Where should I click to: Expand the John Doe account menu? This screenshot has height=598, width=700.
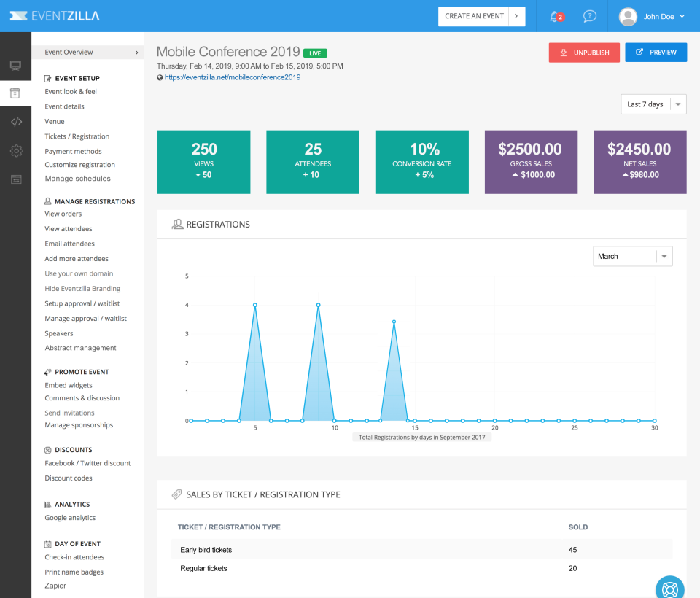click(652, 17)
